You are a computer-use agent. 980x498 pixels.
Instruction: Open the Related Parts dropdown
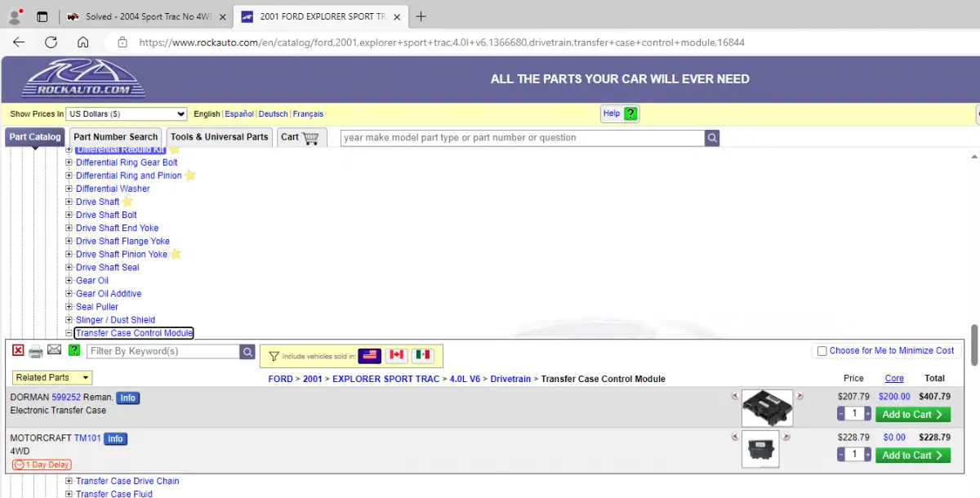tap(52, 377)
